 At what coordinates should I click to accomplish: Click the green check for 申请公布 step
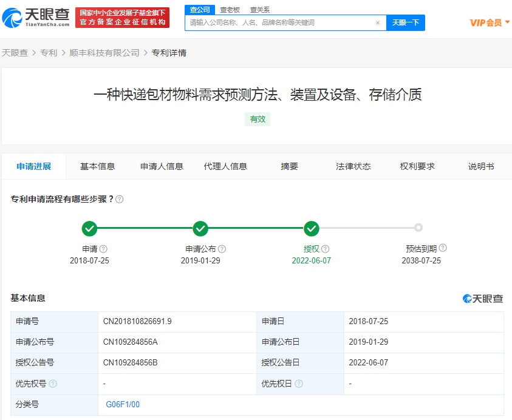coord(200,228)
